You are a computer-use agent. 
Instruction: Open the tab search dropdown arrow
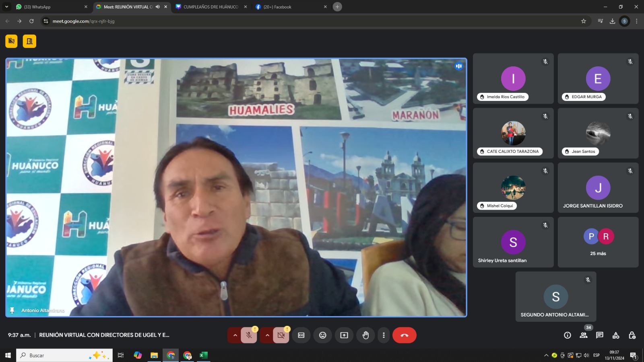(x=6, y=7)
